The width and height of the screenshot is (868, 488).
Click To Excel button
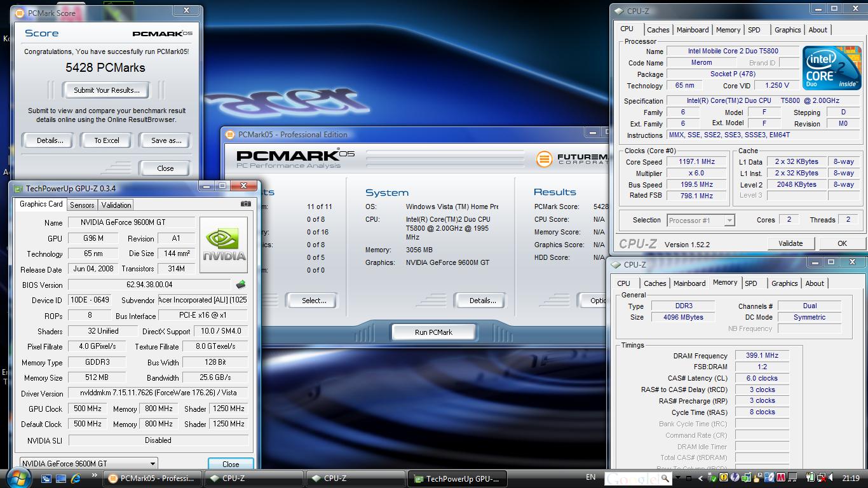[107, 140]
